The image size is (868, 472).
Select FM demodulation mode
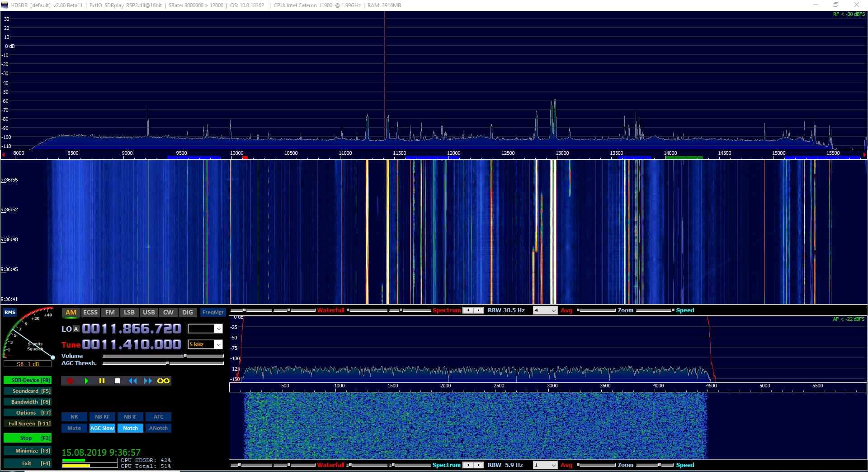[x=110, y=312]
